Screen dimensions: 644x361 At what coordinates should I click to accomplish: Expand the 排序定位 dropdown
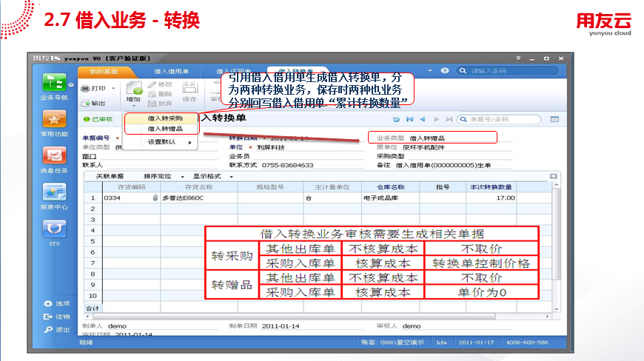(x=182, y=176)
